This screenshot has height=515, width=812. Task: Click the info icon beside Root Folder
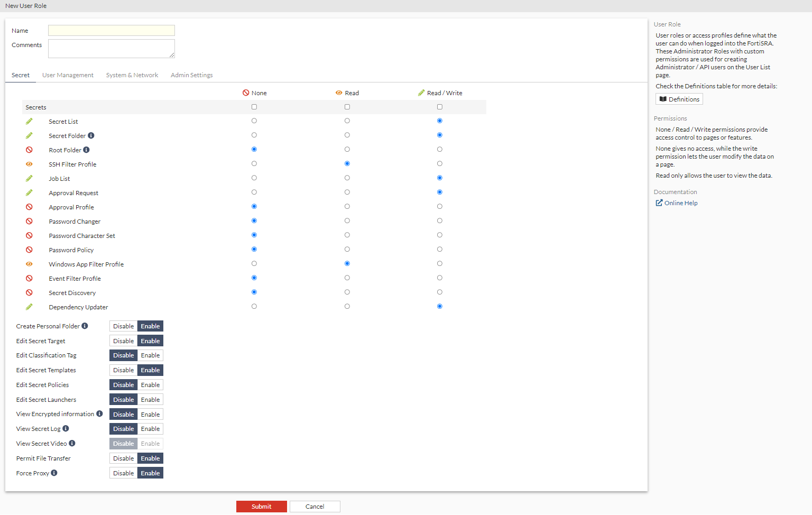[x=86, y=150]
